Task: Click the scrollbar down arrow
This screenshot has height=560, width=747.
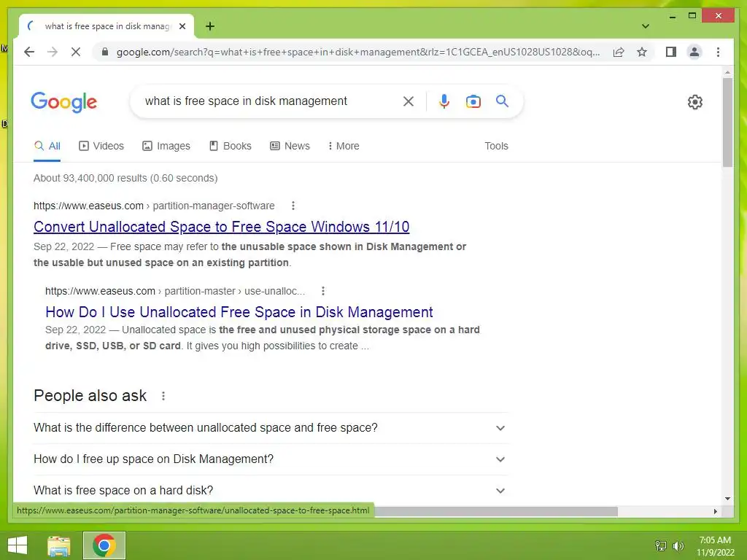Action: [x=727, y=499]
